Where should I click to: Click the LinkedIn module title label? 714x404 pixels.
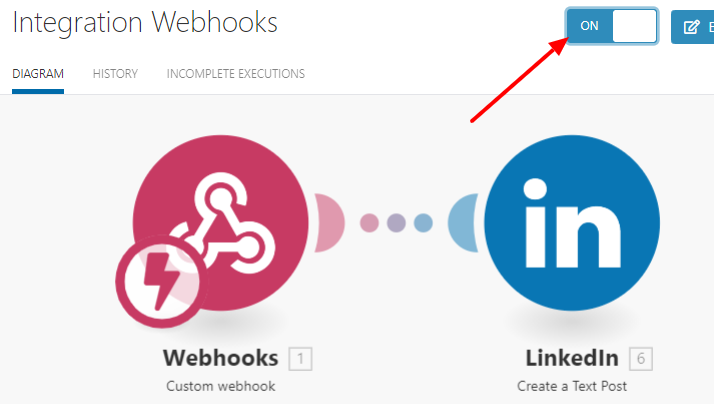click(572, 358)
